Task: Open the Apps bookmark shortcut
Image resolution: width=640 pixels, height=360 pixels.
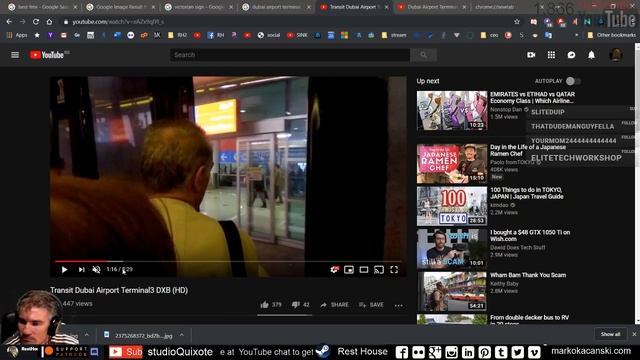Action: [x=17, y=35]
